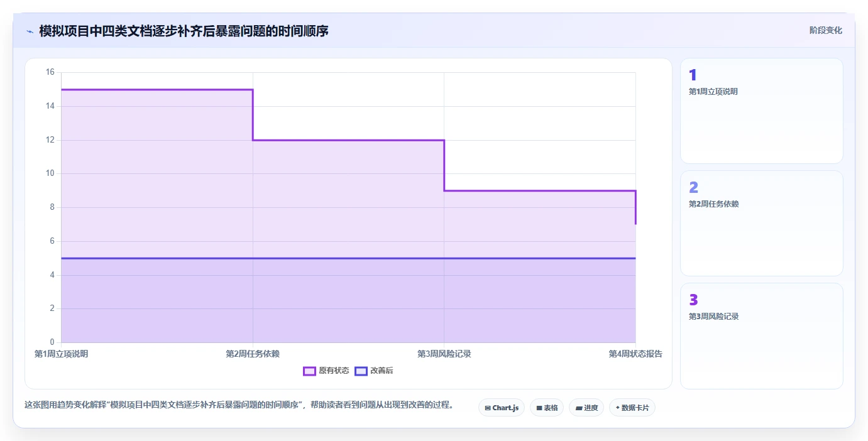Open the 第2周任务依赖 stage card
Viewport: 868px width, 441px height.
click(762, 223)
